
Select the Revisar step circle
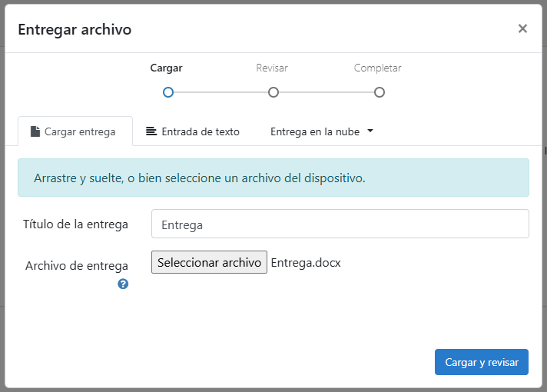[273, 92]
